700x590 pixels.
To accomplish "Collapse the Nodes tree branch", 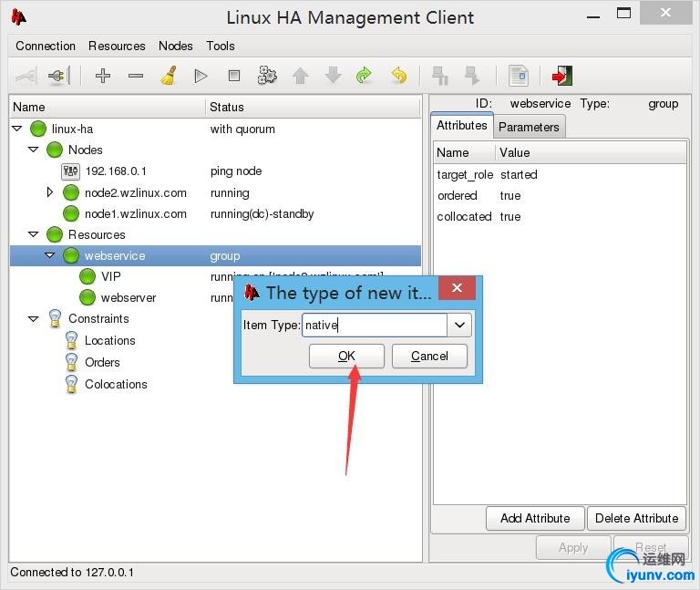I will tap(34, 150).
